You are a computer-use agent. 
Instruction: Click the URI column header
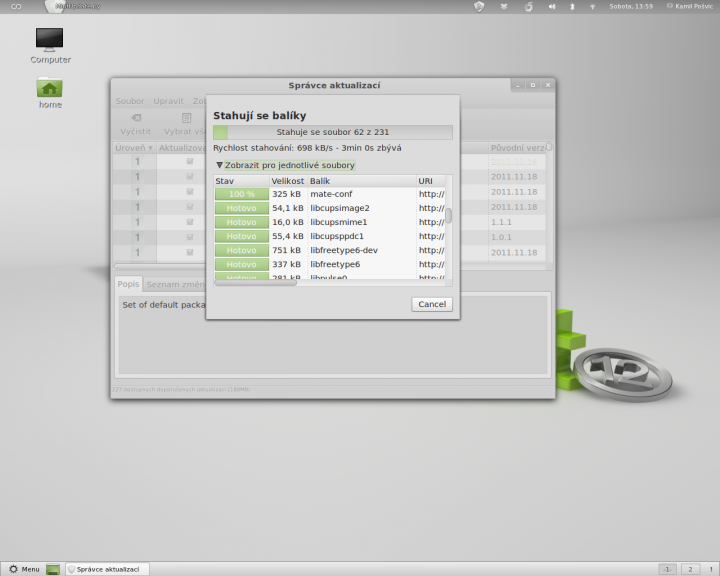(431, 181)
